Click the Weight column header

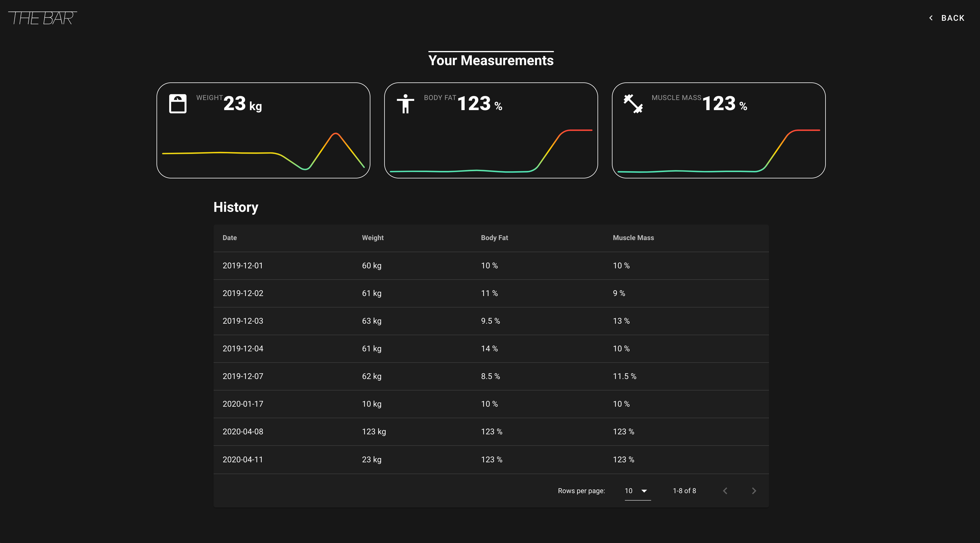pyautogui.click(x=372, y=238)
